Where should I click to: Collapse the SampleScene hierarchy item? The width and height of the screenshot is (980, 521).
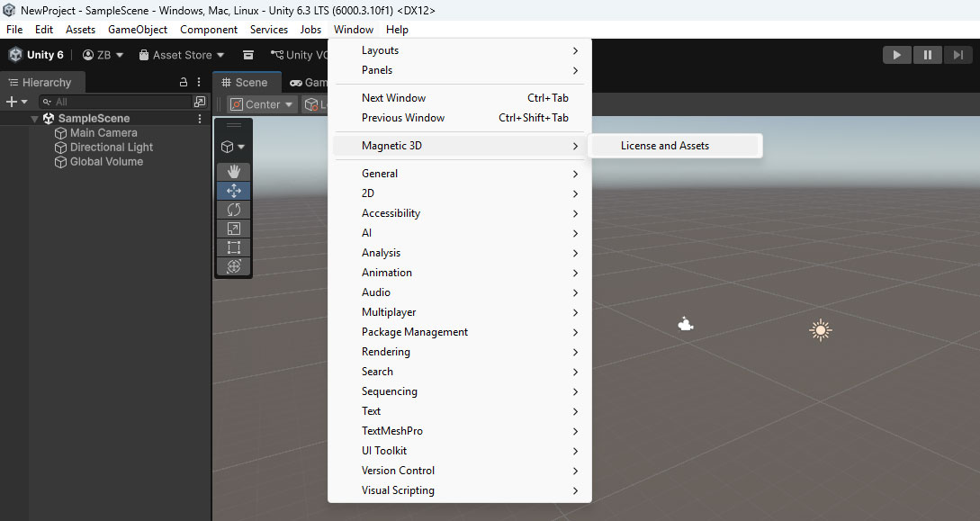point(34,118)
